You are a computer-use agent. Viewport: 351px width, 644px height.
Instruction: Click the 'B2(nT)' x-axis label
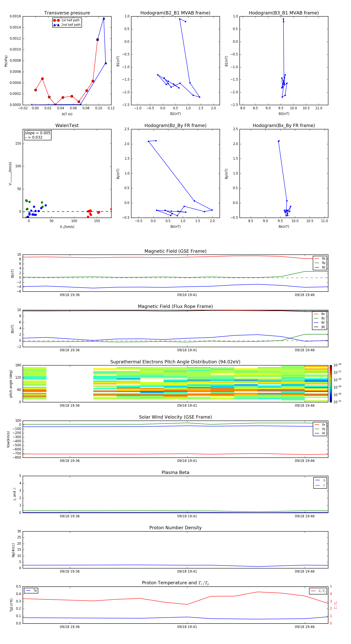[x=175, y=114]
